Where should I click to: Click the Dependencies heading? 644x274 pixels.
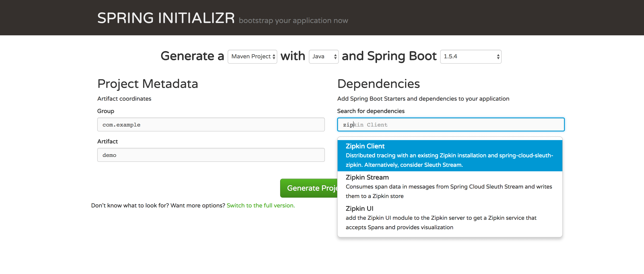(378, 84)
